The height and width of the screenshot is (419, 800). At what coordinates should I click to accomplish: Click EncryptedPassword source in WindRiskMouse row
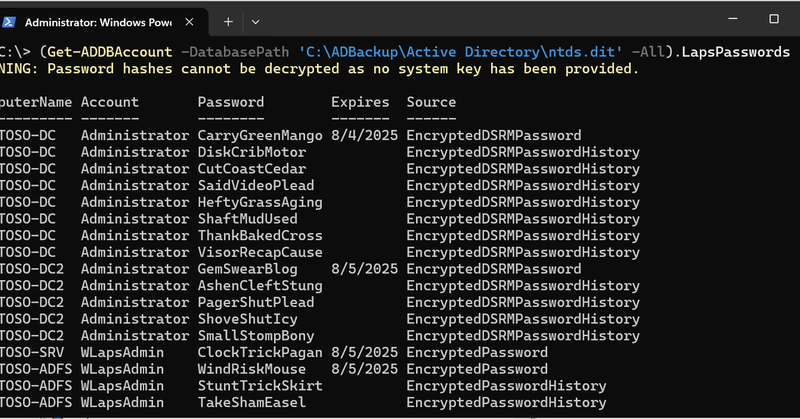coord(477,369)
